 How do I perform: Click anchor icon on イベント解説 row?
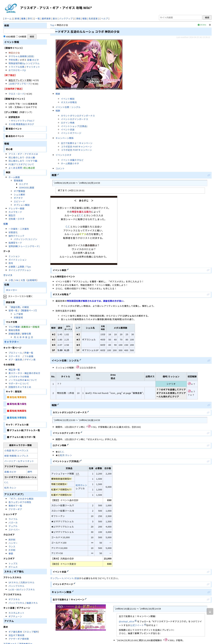coord(208,270)
